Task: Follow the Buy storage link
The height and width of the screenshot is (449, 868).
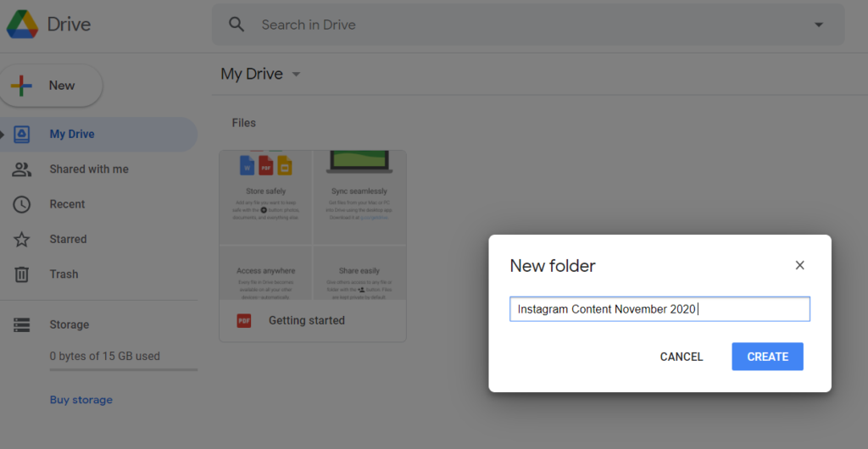Action: point(81,400)
